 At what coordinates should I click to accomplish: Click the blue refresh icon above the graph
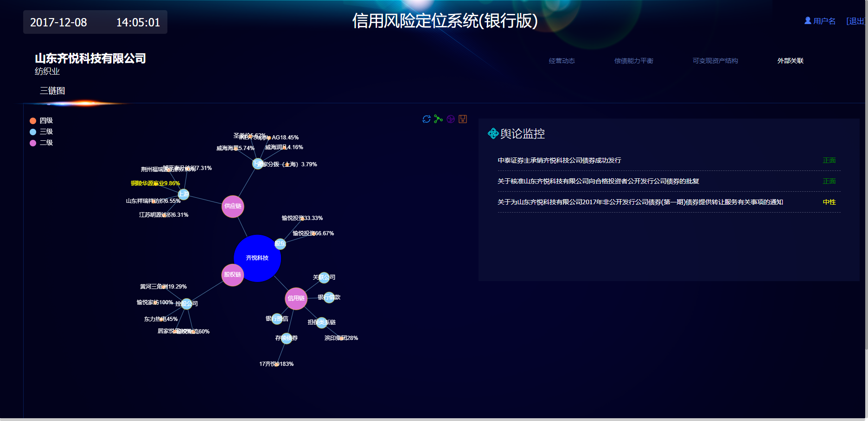427,119
